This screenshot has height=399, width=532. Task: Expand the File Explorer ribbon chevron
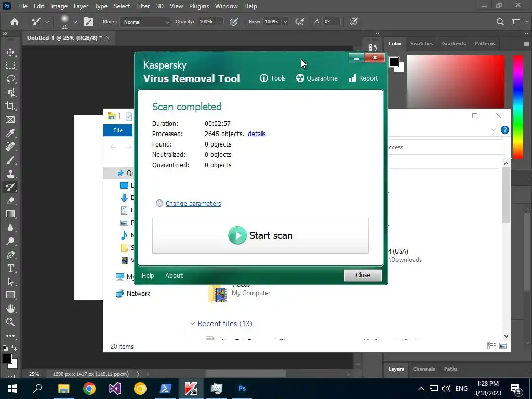[x=494, y=130]
